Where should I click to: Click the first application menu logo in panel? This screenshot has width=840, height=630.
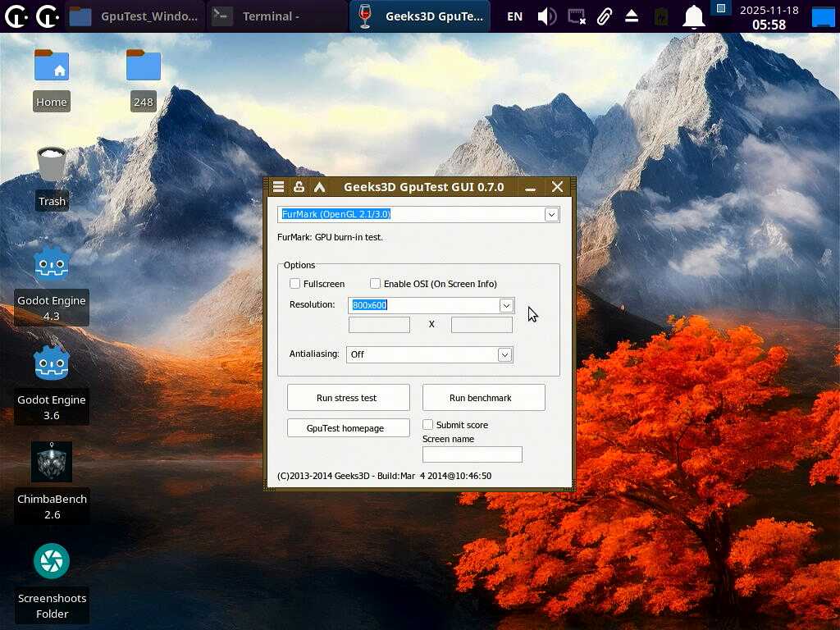16,16
